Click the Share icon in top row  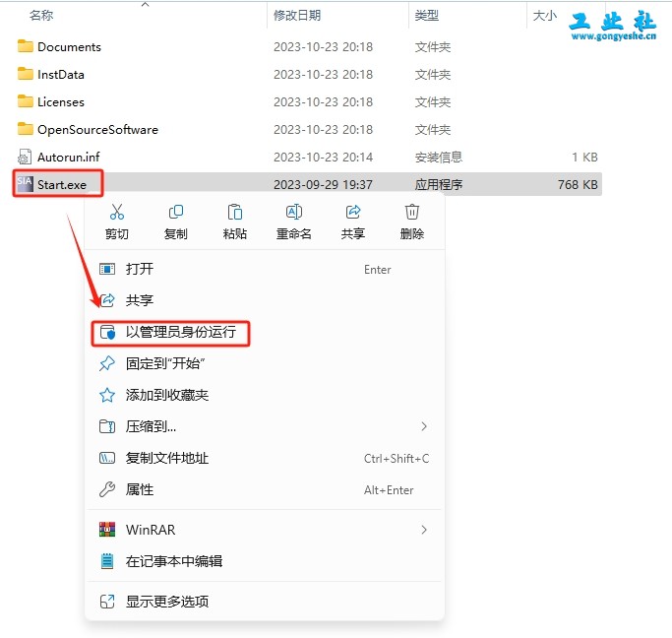(353, 212)
